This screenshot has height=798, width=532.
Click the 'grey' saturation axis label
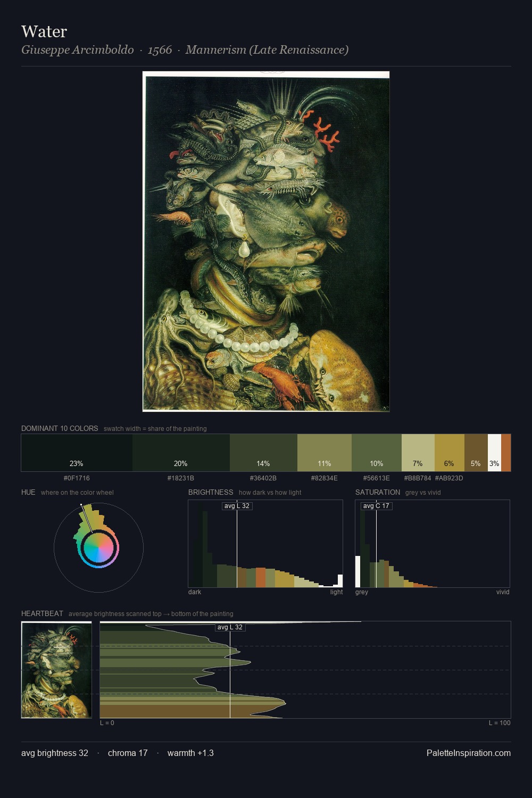(x=362, y=592)
